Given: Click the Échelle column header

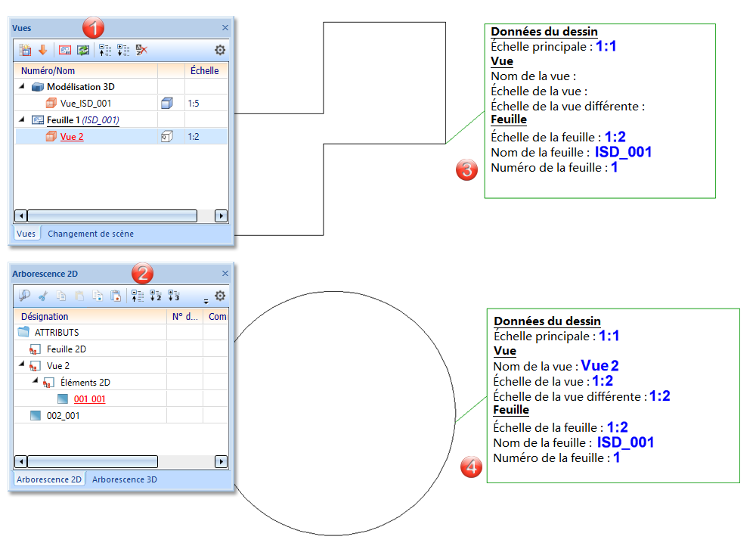Looking at the screenshot, I should click(x=206, y=70).
